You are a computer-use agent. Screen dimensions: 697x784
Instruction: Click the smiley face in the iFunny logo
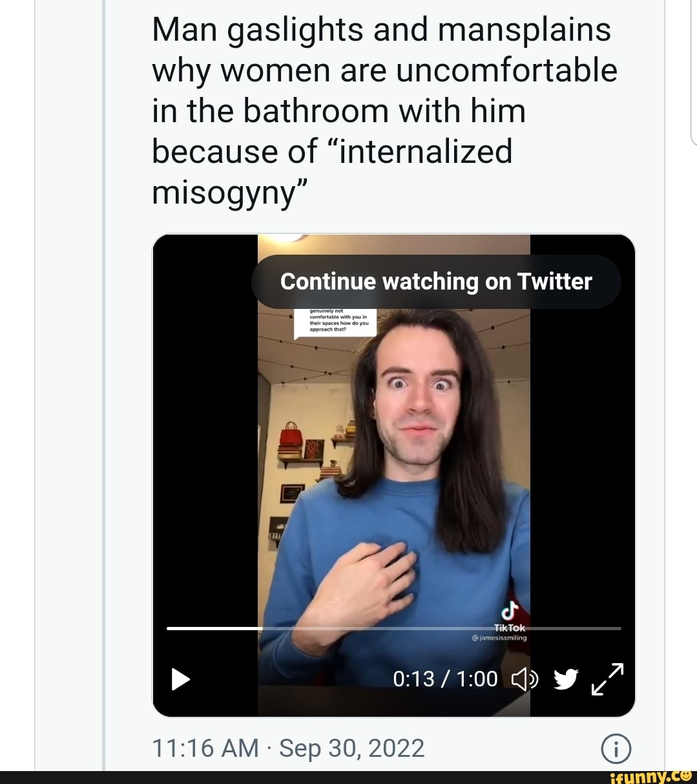685,773
